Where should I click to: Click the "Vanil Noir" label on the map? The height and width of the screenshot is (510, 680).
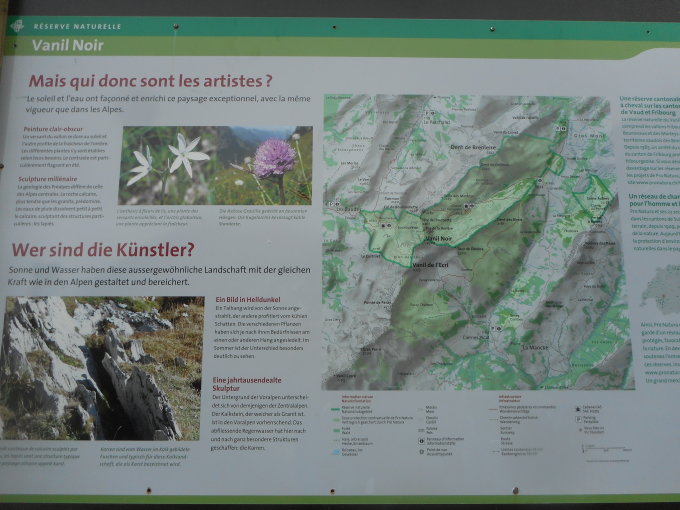click(x=438, y=240)
